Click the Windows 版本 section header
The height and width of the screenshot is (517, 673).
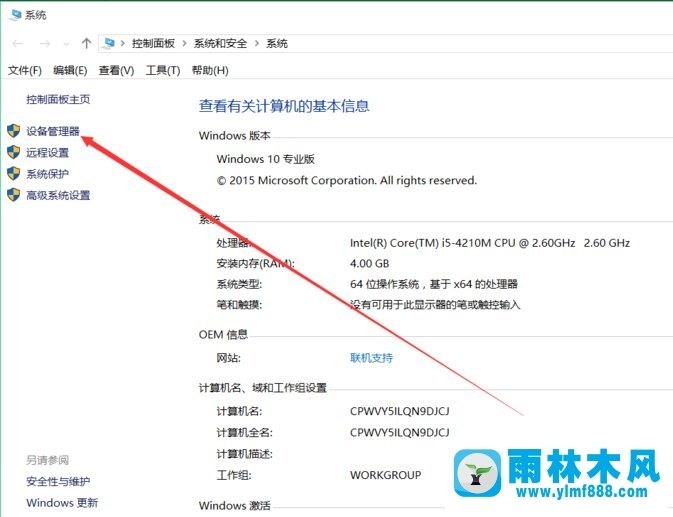click(x=234, y=136)
